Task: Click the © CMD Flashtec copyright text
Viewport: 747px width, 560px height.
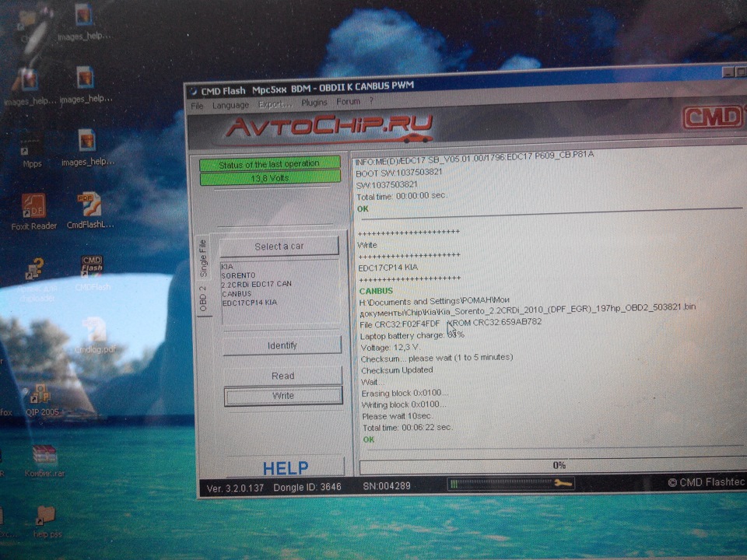Action: click(x=707, y=482)
